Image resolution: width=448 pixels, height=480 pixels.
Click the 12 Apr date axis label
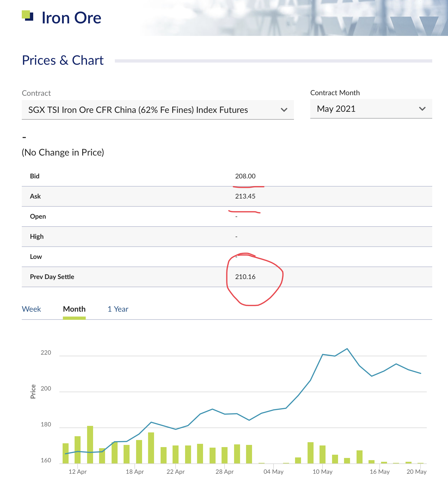coord(78,472)
